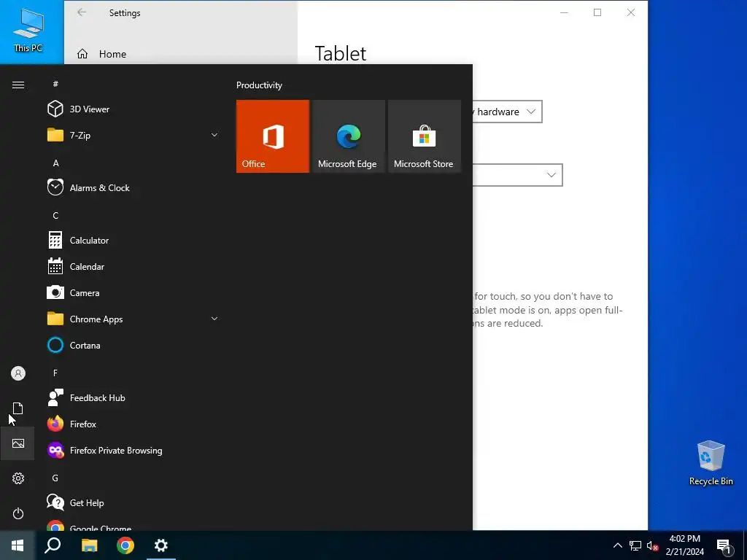Open Feedback Hub

[133, 397]
